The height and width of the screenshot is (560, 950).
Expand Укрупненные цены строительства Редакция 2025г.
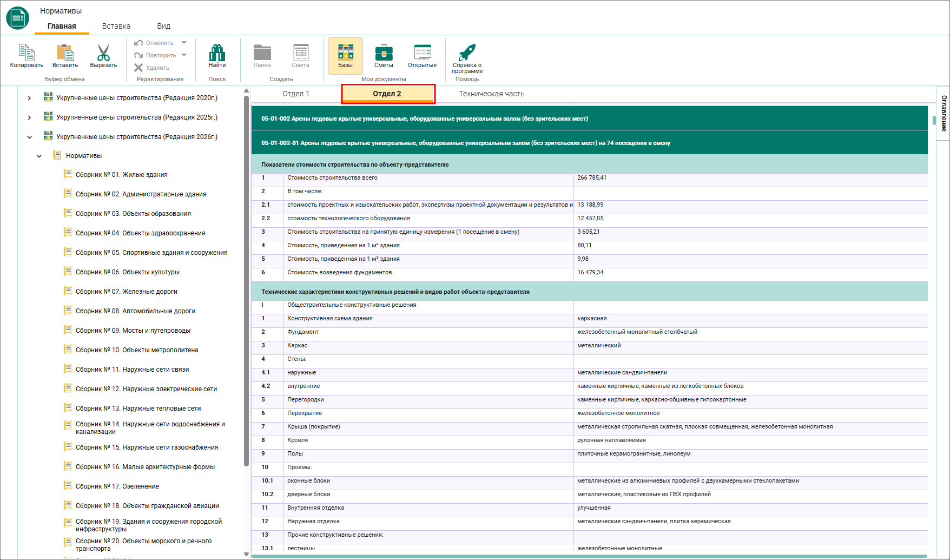coord(29,117)
